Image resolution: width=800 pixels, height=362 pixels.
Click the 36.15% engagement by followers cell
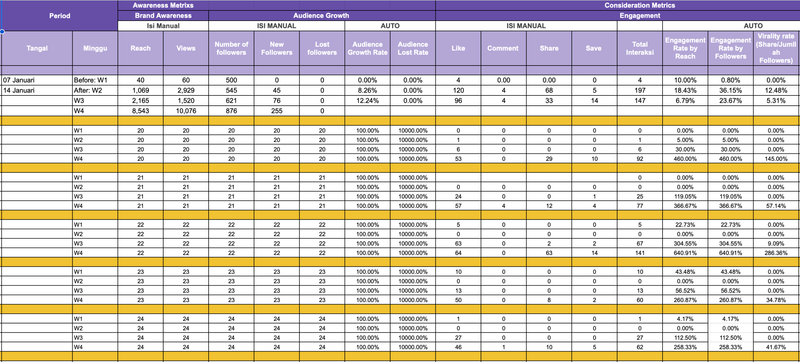pyautogui.click(x=731, y=90)
